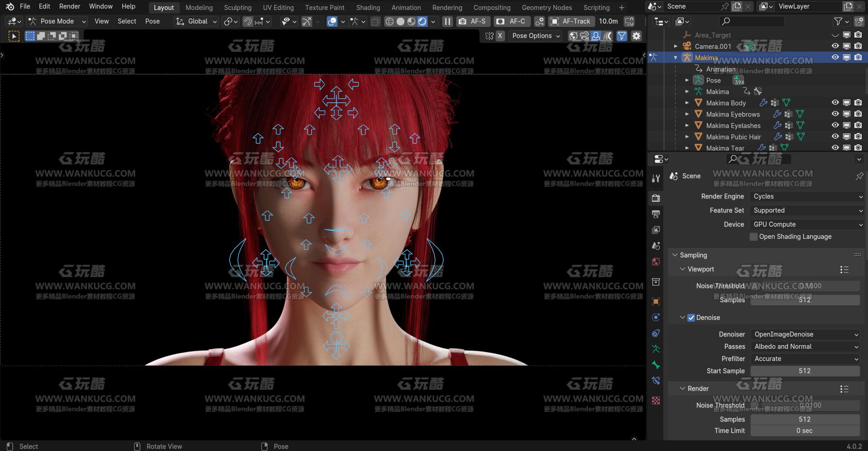
Task: Expand the Makima Body tree item
Action: pos(687,103)
